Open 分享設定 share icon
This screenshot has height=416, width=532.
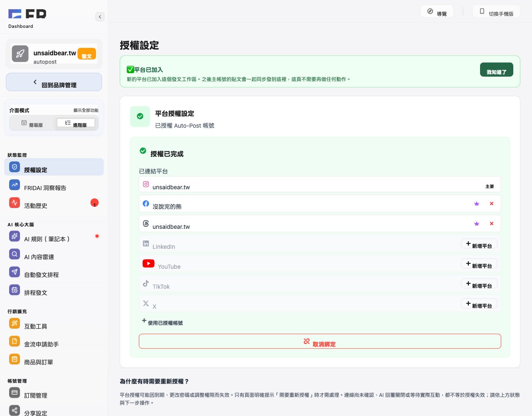[15, 410]
